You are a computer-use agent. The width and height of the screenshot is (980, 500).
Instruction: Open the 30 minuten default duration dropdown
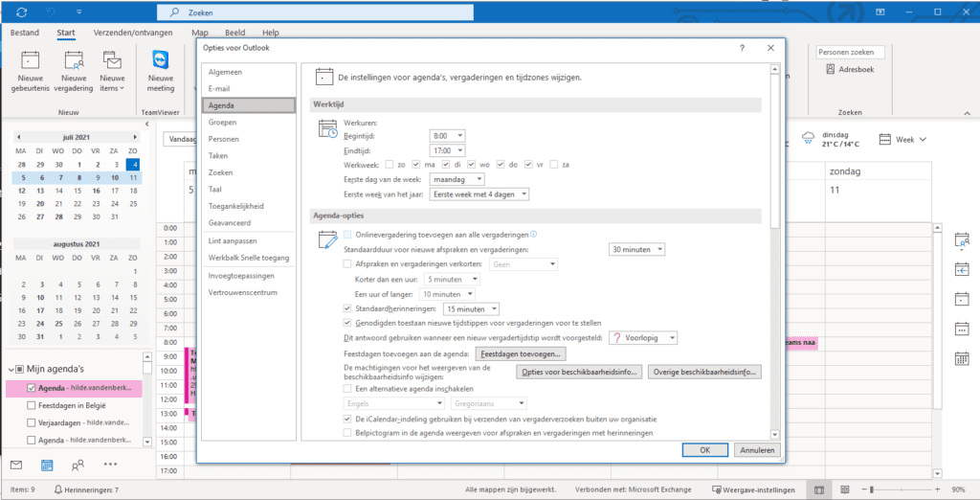point(636,249)
